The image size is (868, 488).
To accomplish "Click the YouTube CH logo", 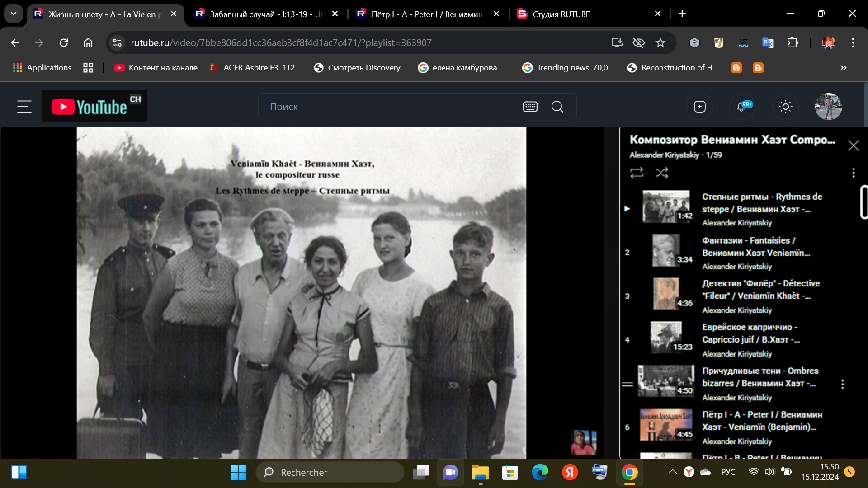I will (94, 106).
